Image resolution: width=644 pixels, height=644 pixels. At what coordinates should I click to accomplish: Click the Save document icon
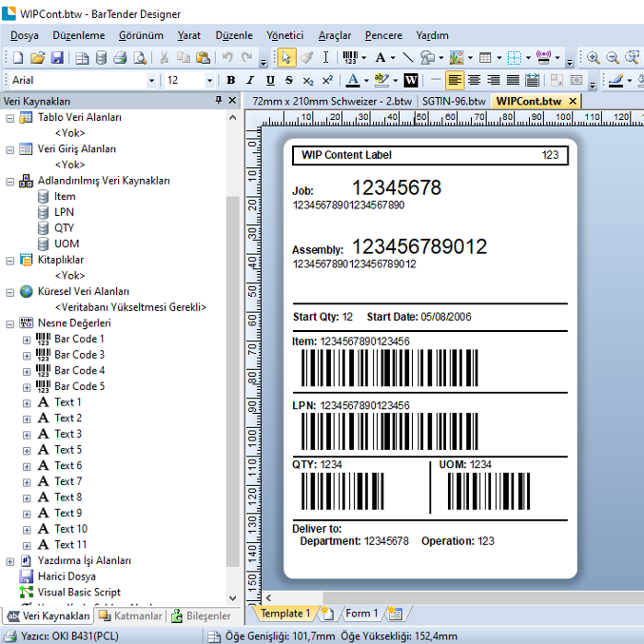pyautogui.click(x=57, y=58)
